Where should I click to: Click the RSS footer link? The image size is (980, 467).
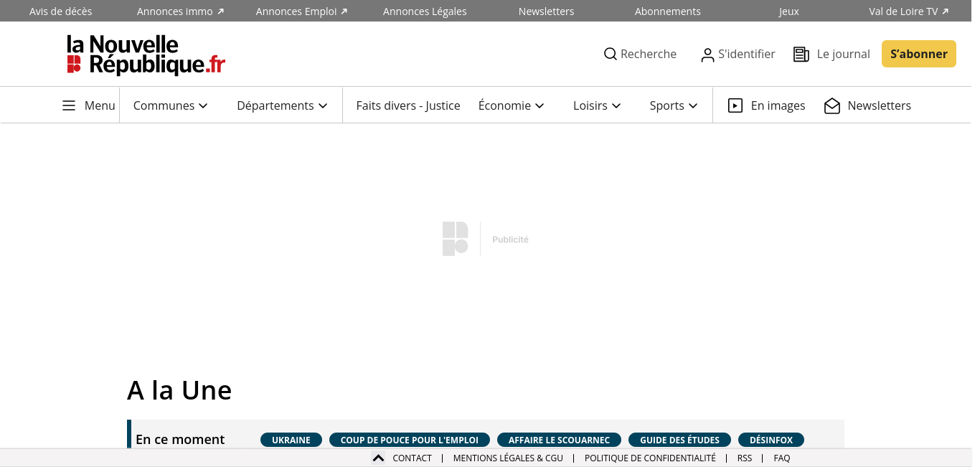[745, 458]
